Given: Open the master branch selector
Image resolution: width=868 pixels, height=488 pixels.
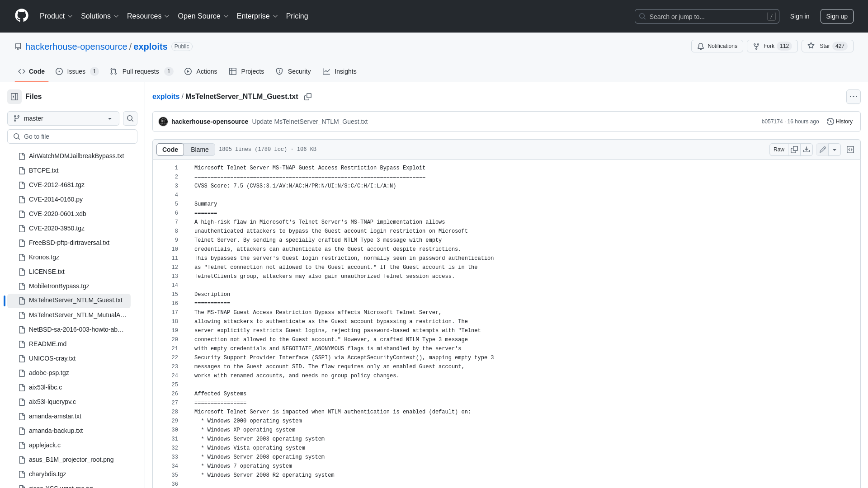Looking at the screenshot, I should click(x=63, y=118).
